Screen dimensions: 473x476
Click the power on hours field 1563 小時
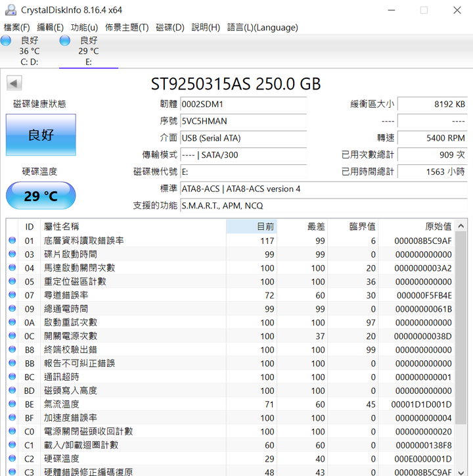point(432,172)
